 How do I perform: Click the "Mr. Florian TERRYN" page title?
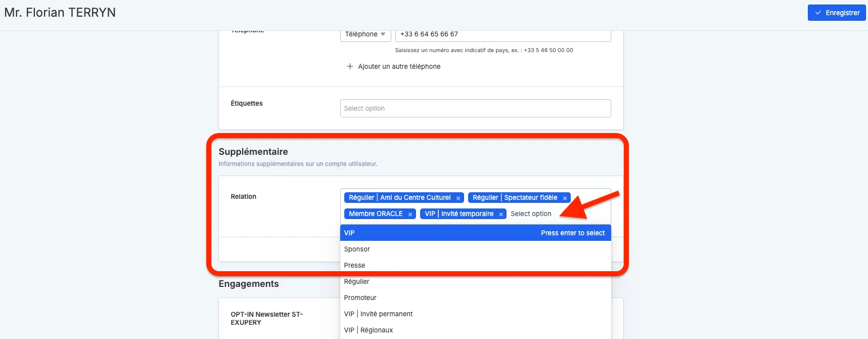[x=60, y=13]
